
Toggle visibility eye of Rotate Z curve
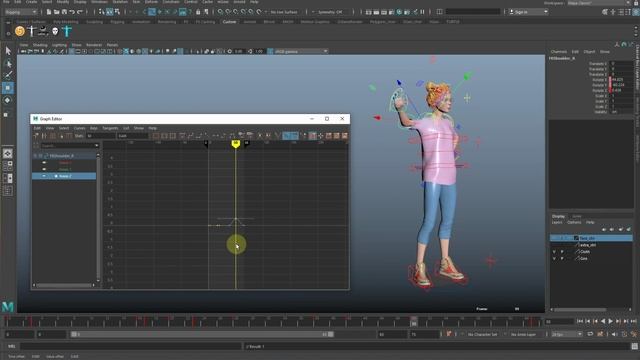(x=44, y=176)
